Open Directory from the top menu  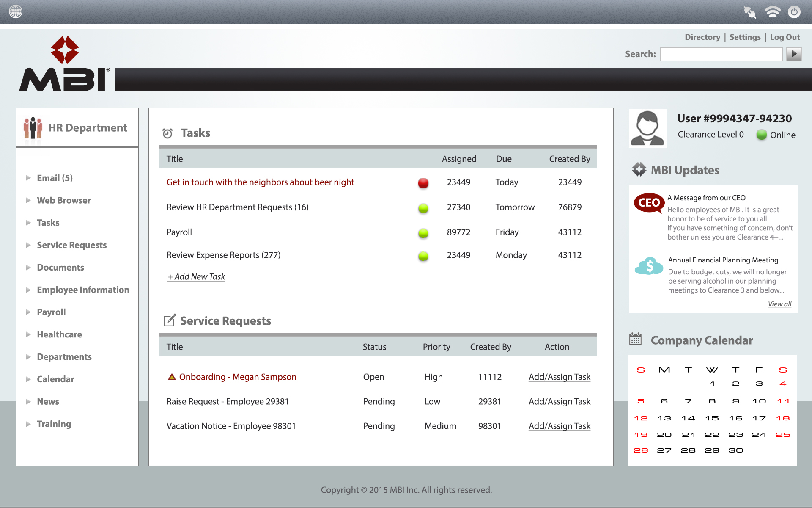point(702,37)
